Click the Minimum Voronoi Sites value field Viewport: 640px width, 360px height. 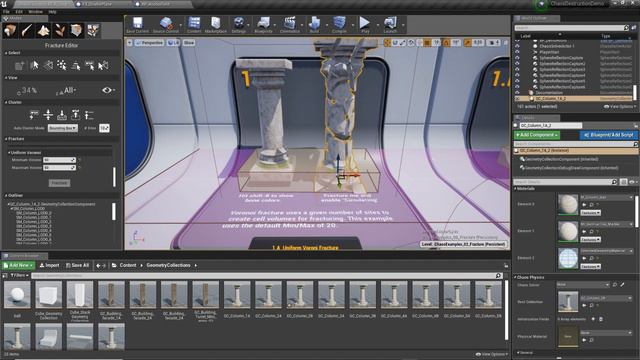[60, 160]
